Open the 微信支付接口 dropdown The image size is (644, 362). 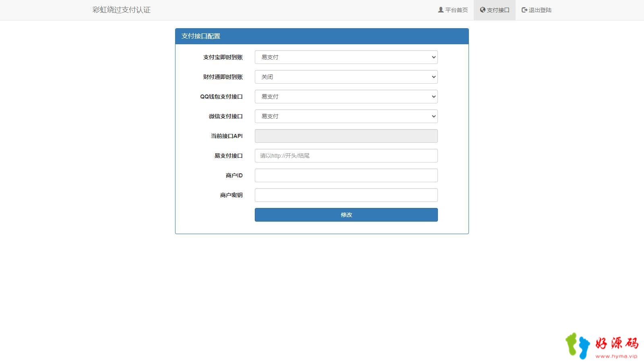coord(346,116)
